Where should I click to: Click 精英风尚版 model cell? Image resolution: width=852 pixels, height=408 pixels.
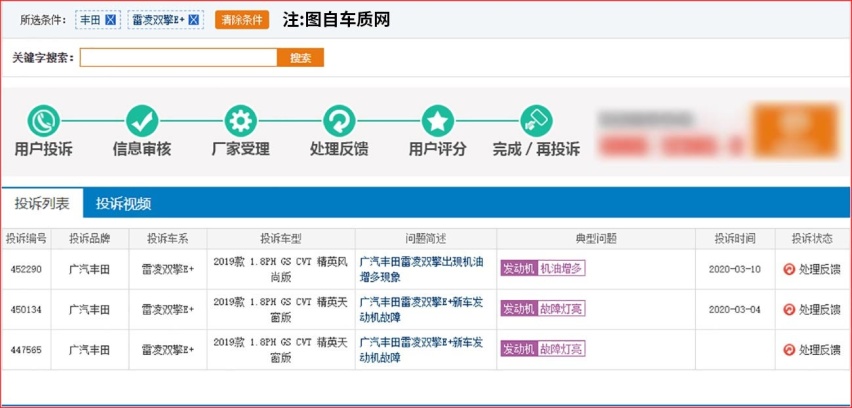point(281,269)
